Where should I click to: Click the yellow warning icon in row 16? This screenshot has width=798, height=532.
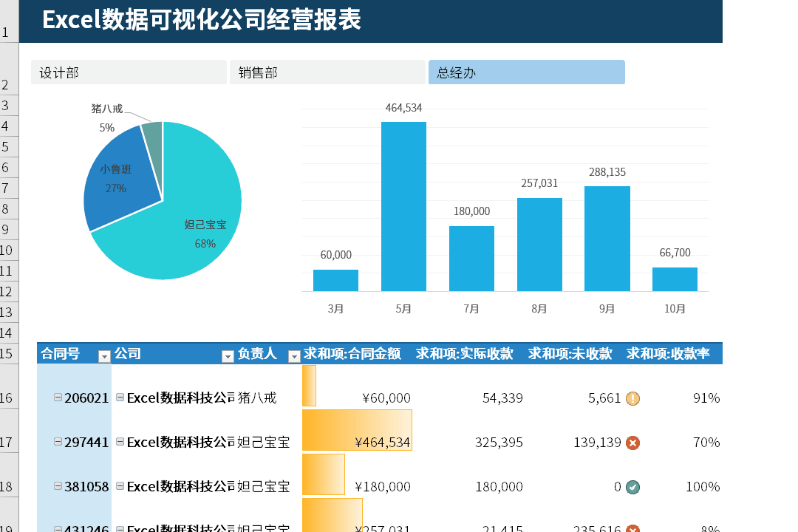[632, 399]
